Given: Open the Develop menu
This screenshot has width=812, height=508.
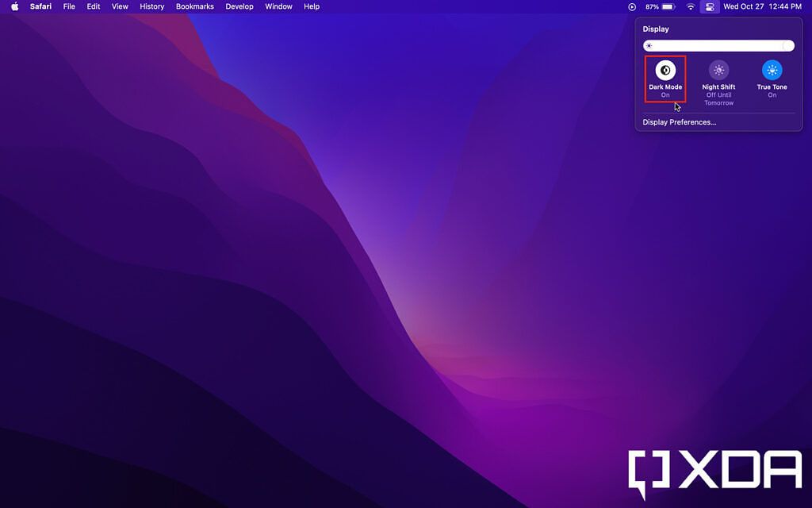Looking at the screenshot, I should coord(239,6).
